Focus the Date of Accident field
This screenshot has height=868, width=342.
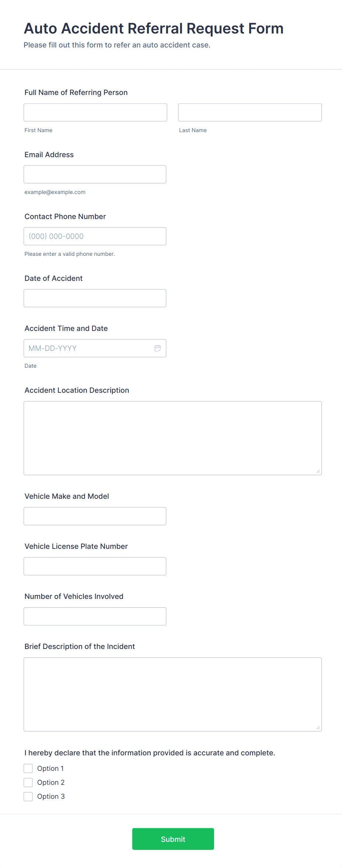95,298
